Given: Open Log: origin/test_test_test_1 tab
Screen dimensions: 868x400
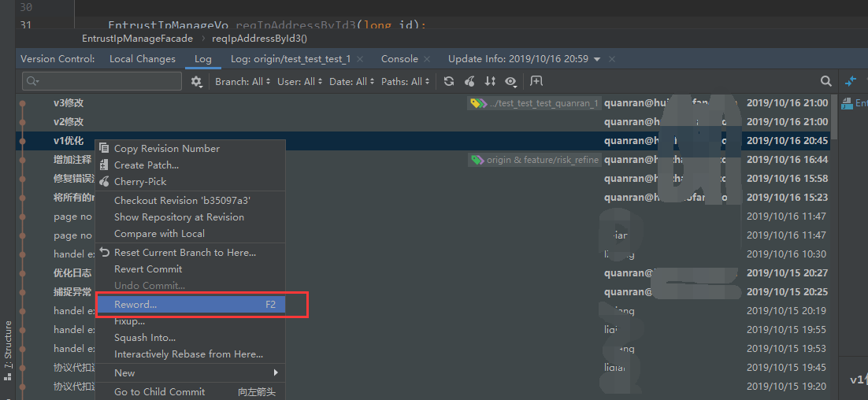Looking at the screenshot, I should (291, 58).
